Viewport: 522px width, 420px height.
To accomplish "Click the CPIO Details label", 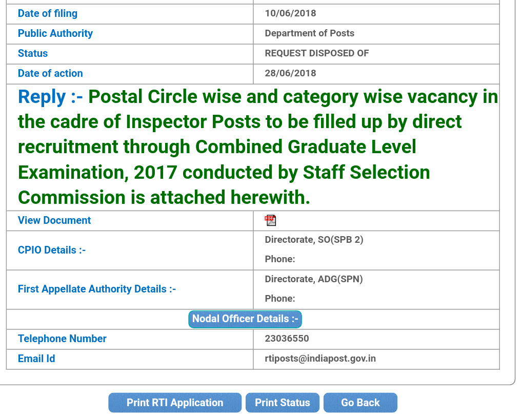I will pyautogui.click(x=52, y=250).
